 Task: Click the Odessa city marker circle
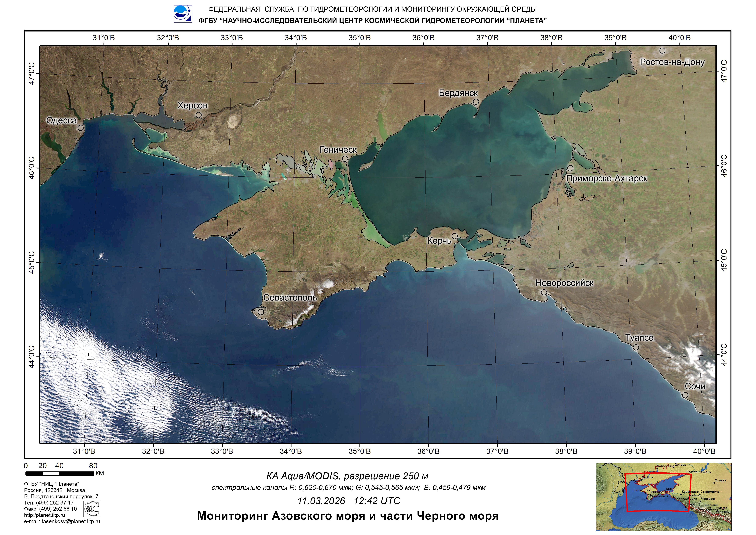pyautogui.click(x=81, y=128)
